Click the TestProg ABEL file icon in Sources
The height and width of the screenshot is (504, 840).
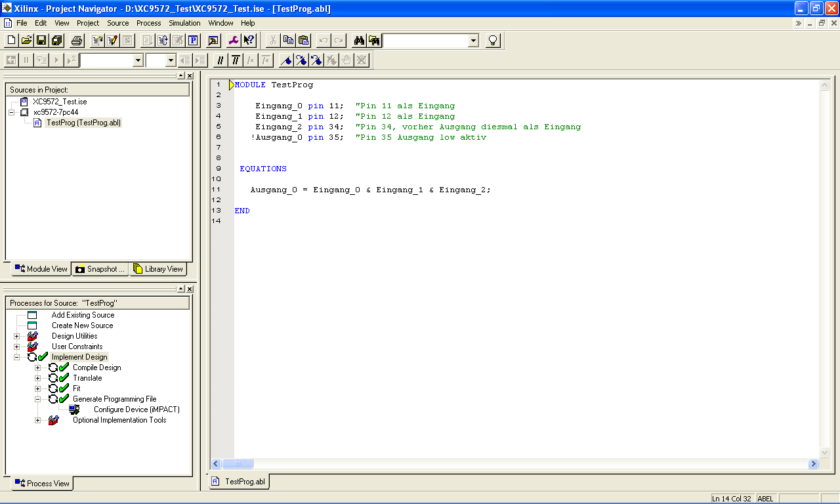pos(37,123)
